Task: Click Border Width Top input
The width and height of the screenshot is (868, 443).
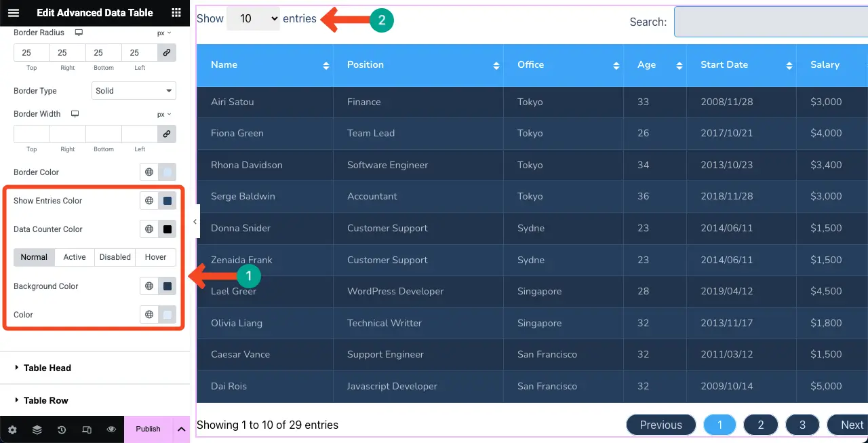Action: pos(31,134)
